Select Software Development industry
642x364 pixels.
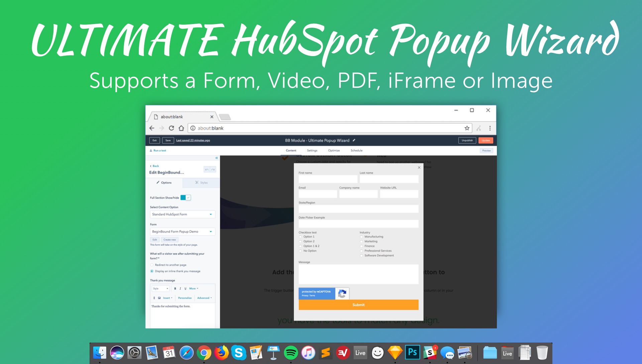coord(361,255)
